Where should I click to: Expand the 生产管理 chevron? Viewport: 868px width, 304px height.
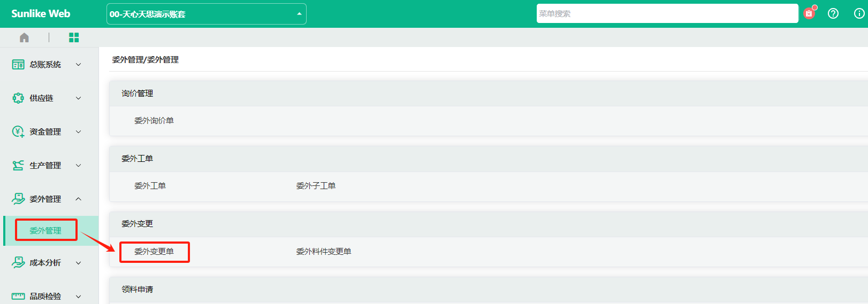(79, 166)
